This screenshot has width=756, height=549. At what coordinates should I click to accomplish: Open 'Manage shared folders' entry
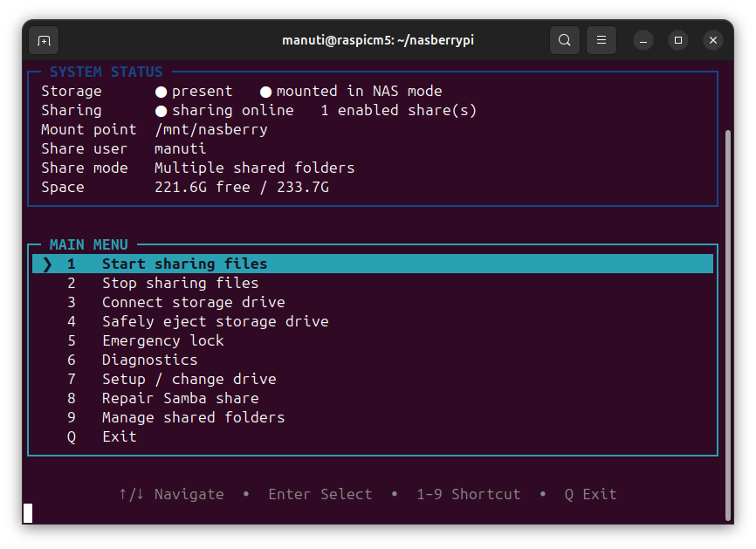click(372, 417)
